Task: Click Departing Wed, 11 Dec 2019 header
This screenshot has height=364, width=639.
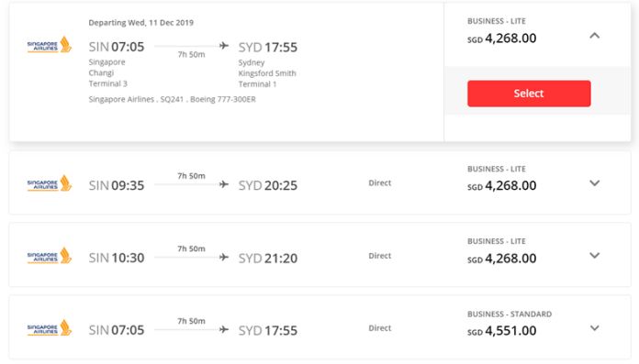Action: [x=141, y=23]
